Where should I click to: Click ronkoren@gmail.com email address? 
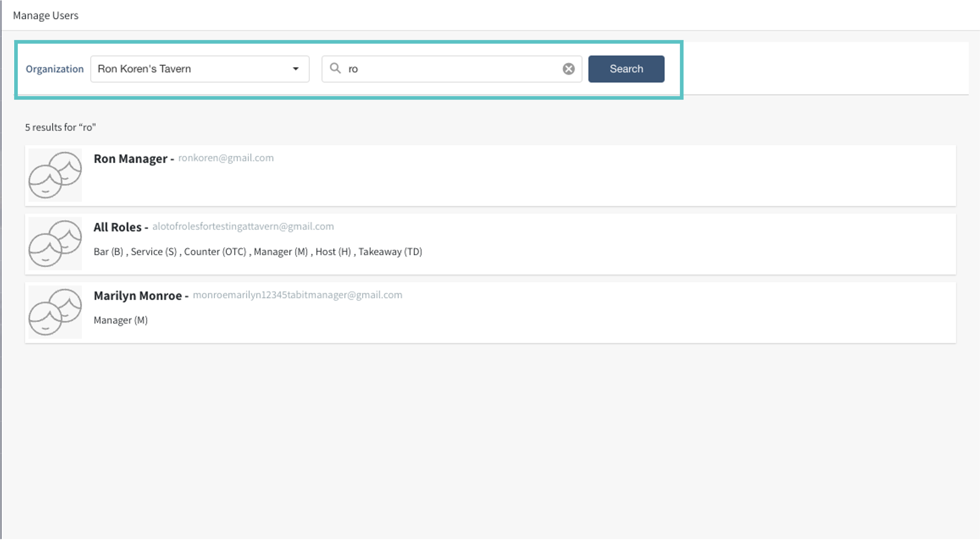point(226,158)
